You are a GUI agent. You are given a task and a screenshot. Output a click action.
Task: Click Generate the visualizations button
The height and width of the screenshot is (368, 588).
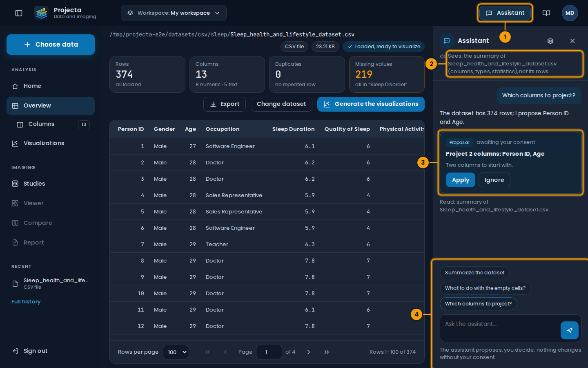371,104
